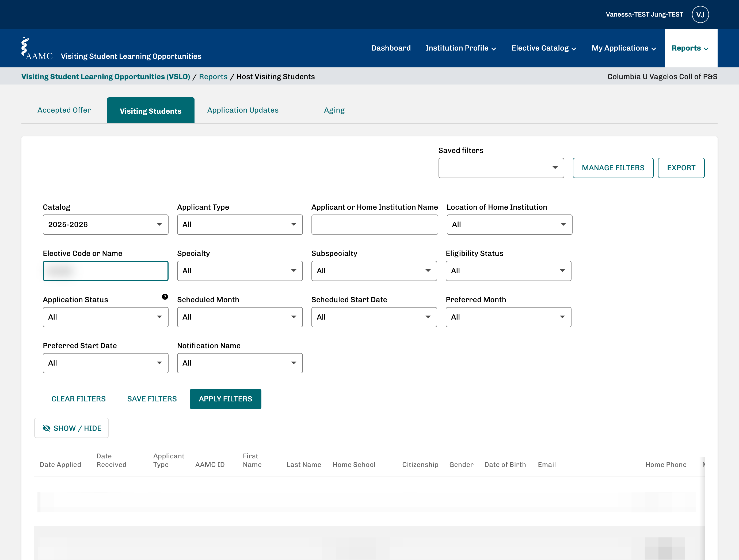This screenshot has height=560, width=739.
Task: Expand the Institution Profile menu
Action: pyautogui.click(x=461, y=48)
